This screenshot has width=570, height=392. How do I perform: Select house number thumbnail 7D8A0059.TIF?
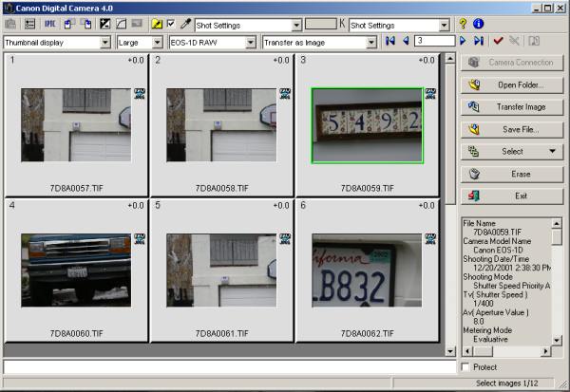[x=367, y=125]
